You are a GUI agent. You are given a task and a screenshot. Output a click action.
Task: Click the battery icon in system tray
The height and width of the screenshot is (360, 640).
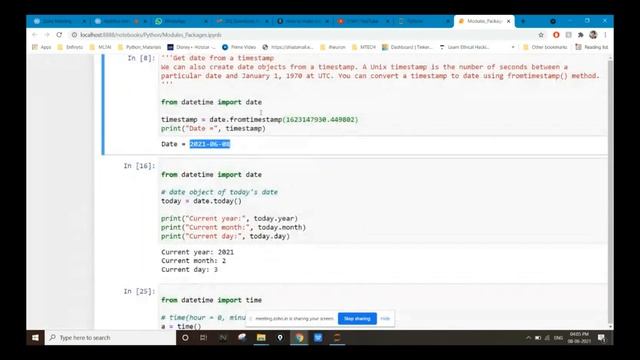538,338
